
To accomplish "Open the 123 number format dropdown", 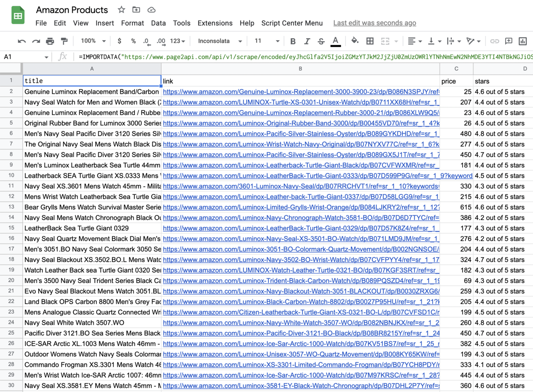I will [x=177, y=41].
